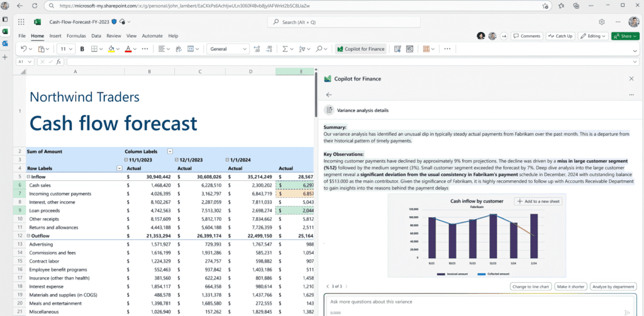Screen dimensions: 644x316
Task: Click the Paste clipboard icon
Action: click(x=42, y=49)
